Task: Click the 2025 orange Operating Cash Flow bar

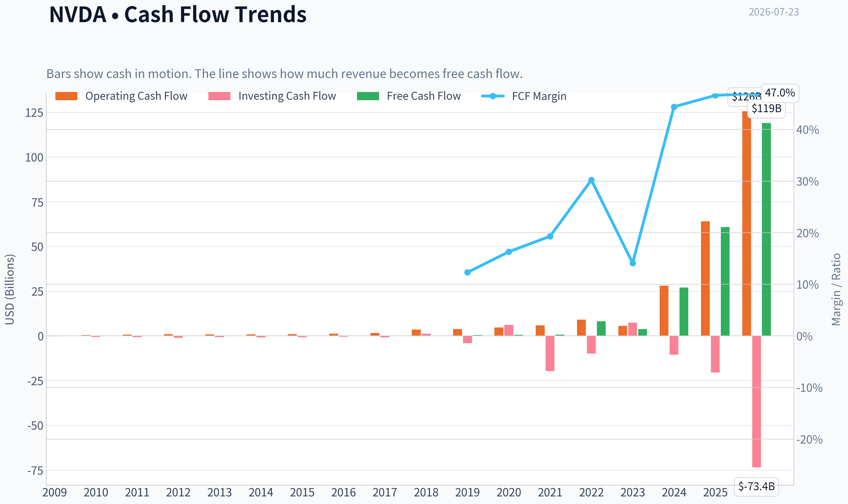Action: pos(705,279)
